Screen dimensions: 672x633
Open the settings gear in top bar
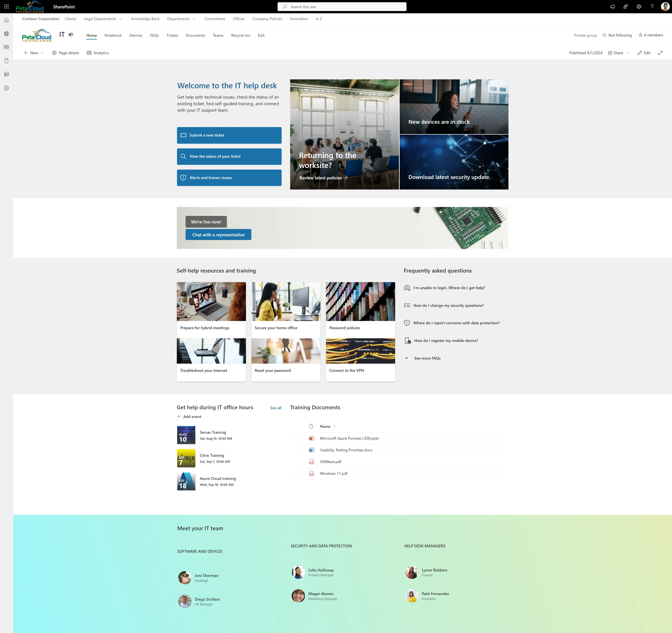(x=639, y=6)
